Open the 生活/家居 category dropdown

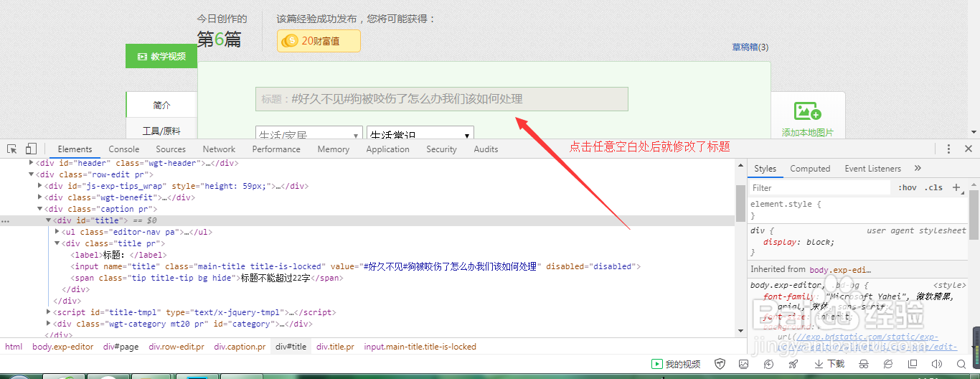pyautogui.click(x=309, y=134)
